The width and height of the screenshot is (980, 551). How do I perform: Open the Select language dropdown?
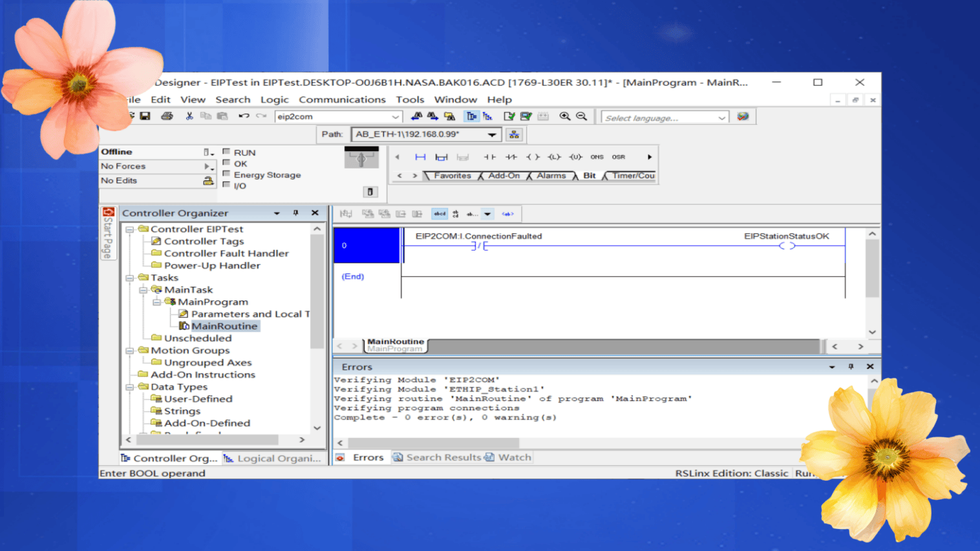coord(721,118)
